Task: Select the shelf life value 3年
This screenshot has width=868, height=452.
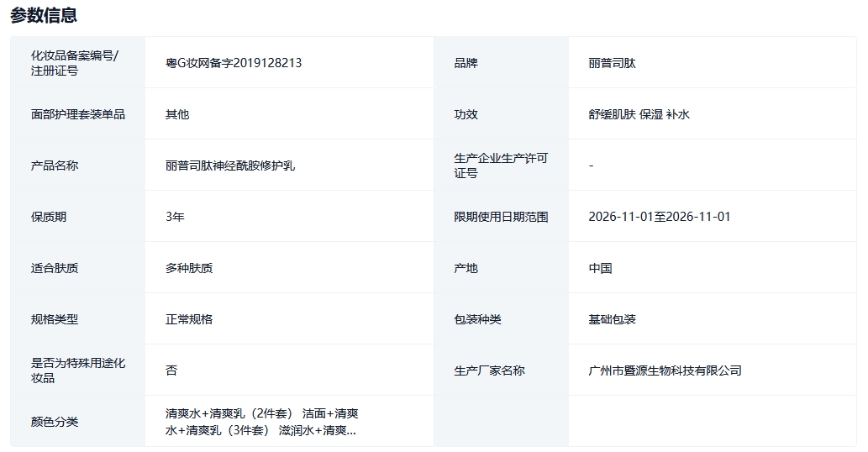Action: coord(175,217)
